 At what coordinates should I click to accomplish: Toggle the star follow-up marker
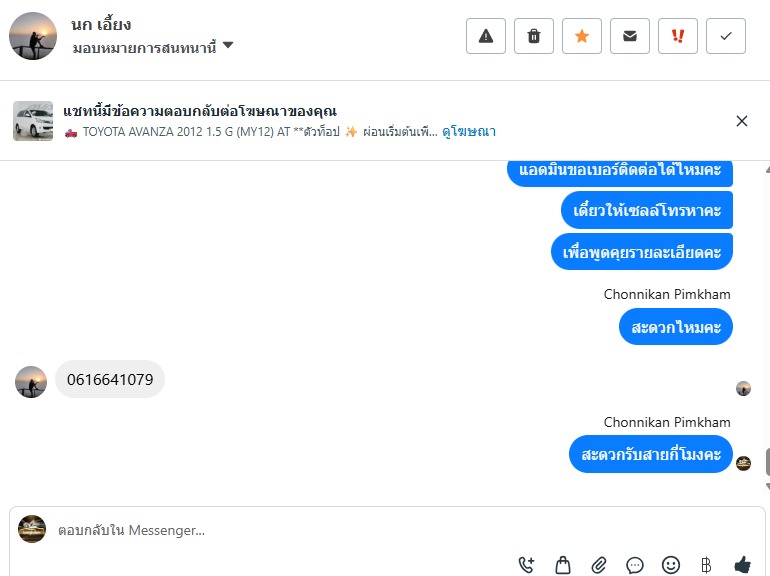[x=582, y=36]
